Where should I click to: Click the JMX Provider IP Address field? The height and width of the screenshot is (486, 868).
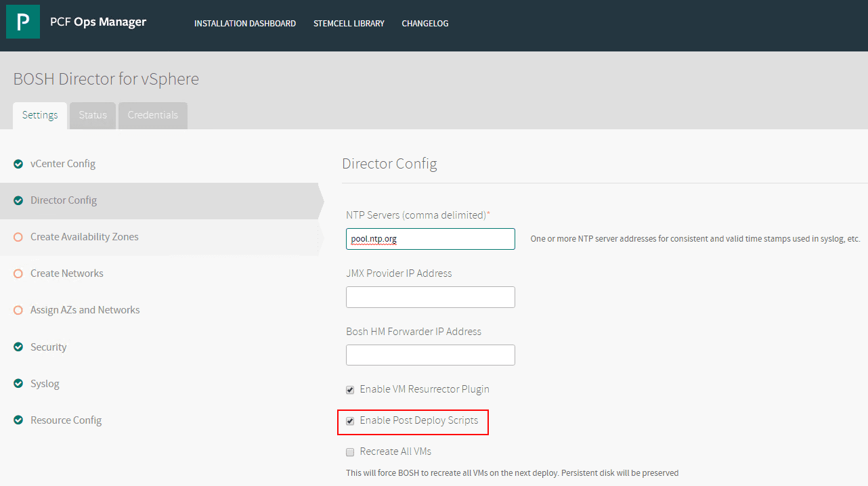[431, 297]
